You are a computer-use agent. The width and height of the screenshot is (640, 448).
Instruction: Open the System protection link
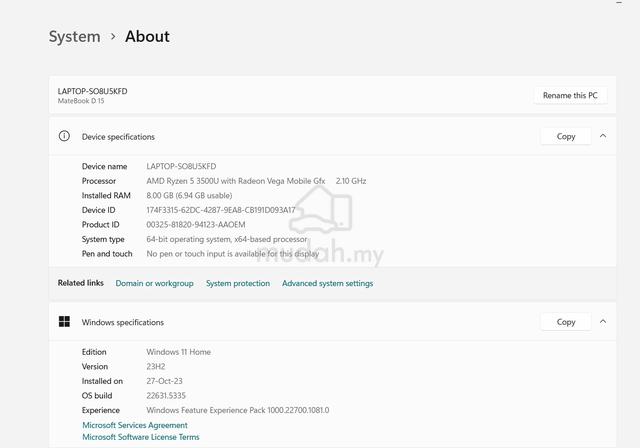click(238, 283)
